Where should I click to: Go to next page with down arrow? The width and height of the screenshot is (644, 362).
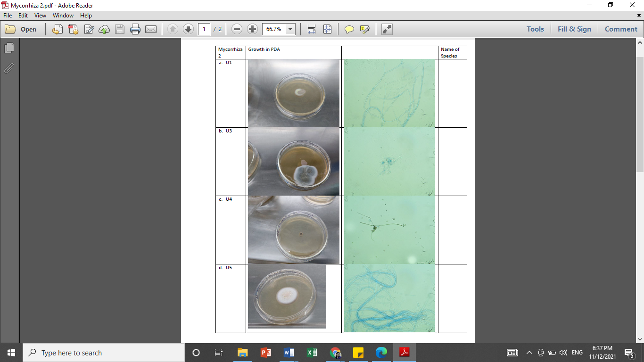[x=188, y=29]
